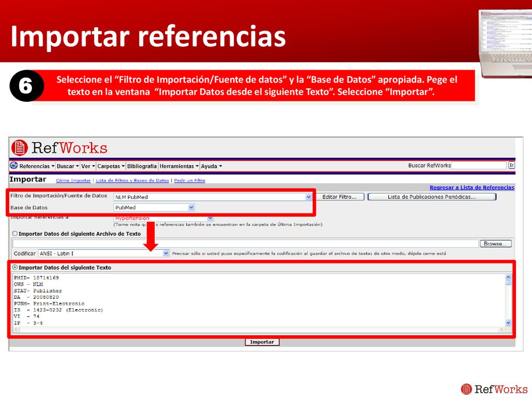Click the horizontal scrollbar right arrow
532x399 pixels.
click(501, 329)
